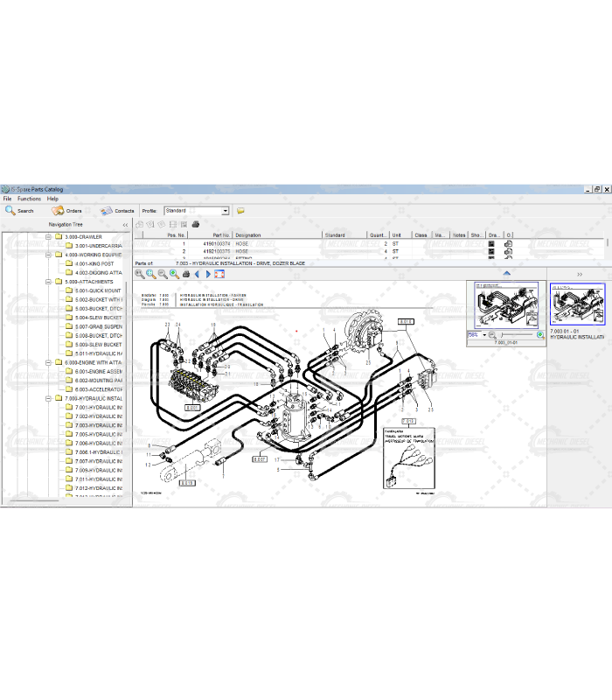Collapse the 7.000-HYDRAULIC INSTALL tree node
Viewport: 612px width, 700px height.
(47, 398)
